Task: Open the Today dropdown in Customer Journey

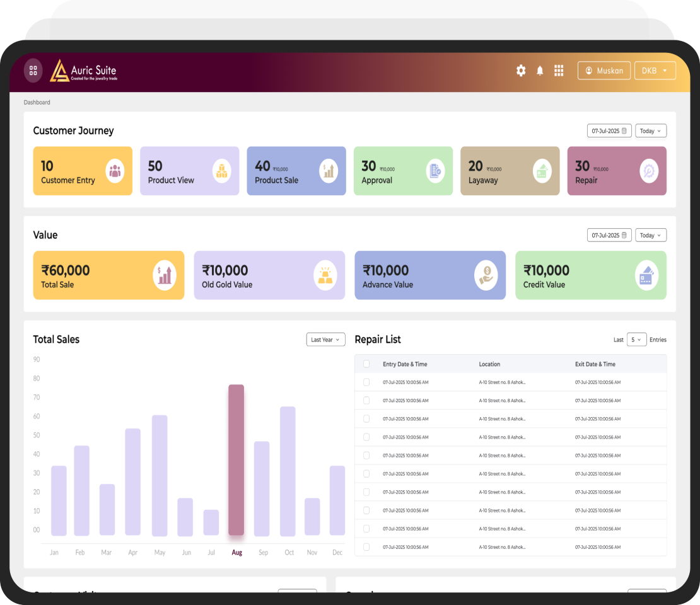Action: tap(651, 131)
